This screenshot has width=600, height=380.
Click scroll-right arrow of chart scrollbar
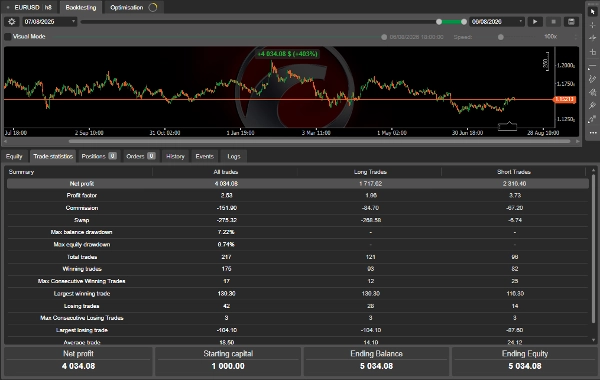click(x=577, y=142)
